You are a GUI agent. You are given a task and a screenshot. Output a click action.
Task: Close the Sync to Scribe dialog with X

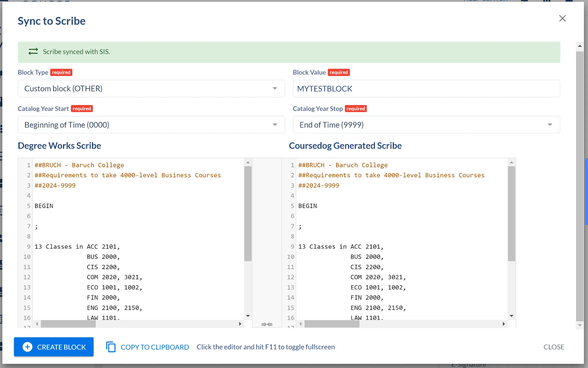[x=562, y=18]
